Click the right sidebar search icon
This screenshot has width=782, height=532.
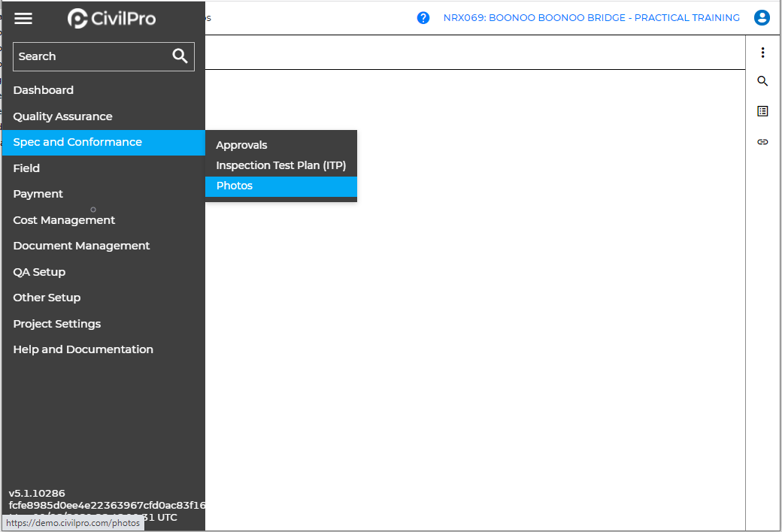pyautogui.click(x=762, y=81)
